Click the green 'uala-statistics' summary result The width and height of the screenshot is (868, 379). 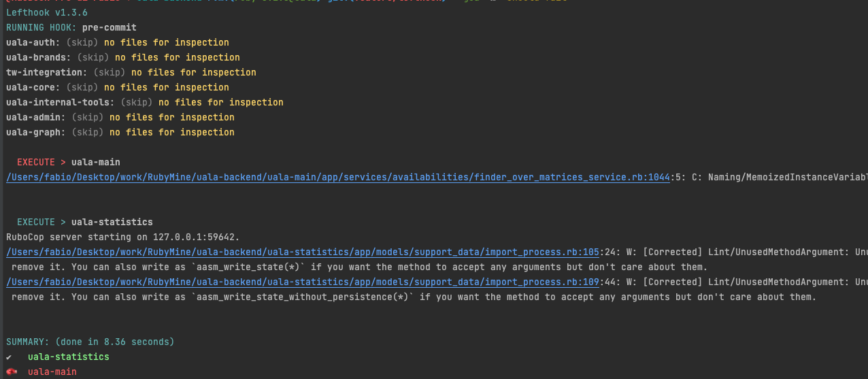[69, 357]
